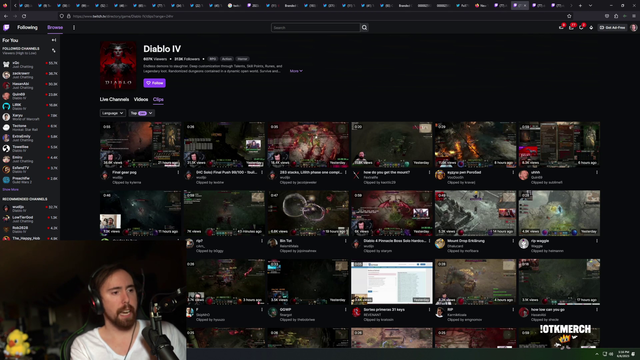Click the Twitch logo home icon

click(6, 28)
